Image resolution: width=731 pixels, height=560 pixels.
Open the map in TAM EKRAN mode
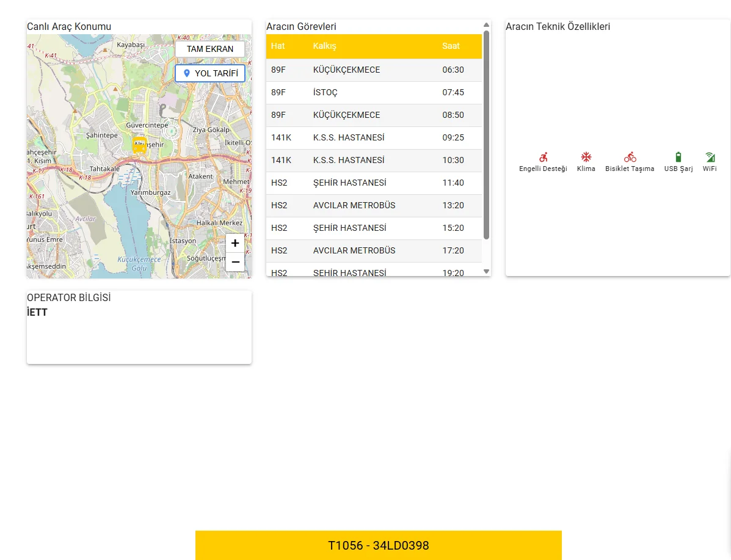(x=210, y=49)
